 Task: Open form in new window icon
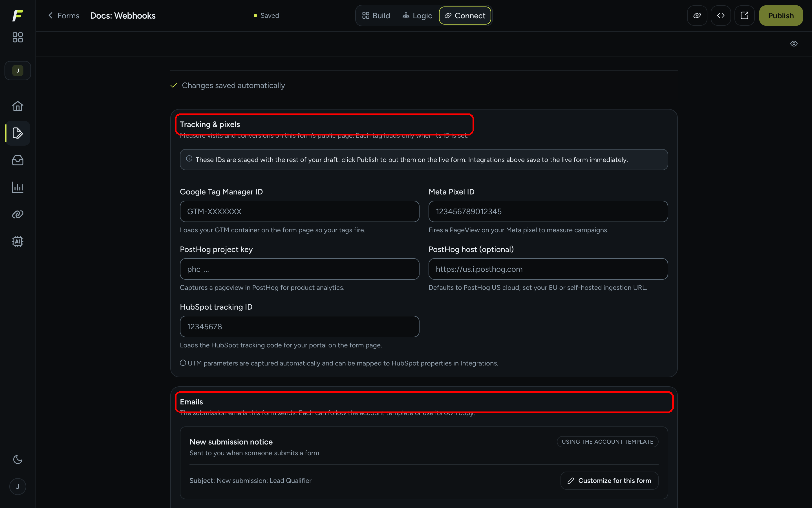click(744, 16)
